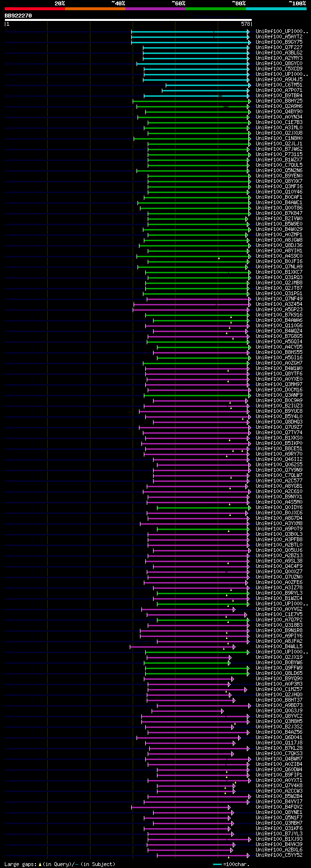The width and height of the screenshot is (311, 868).
Task: Select the UniRef100_A4CYD5 label
Action: click(x=279, y=347)
